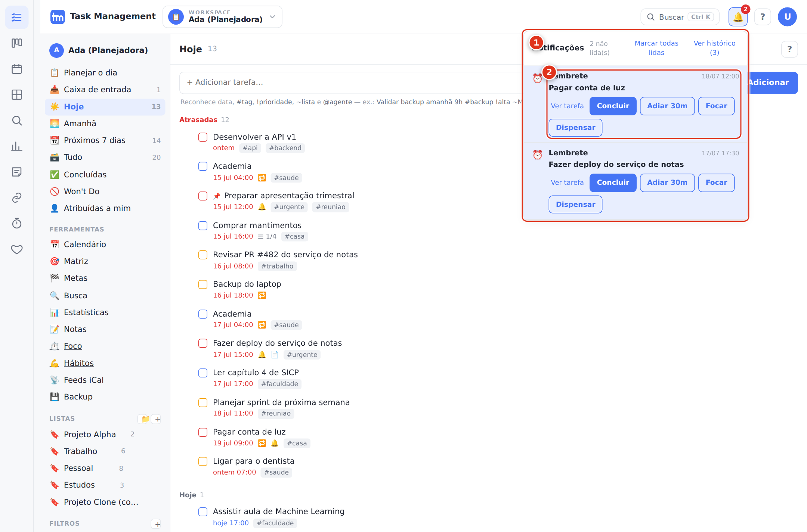
Task: Click the Buscar search box
Action: point(680,17)
